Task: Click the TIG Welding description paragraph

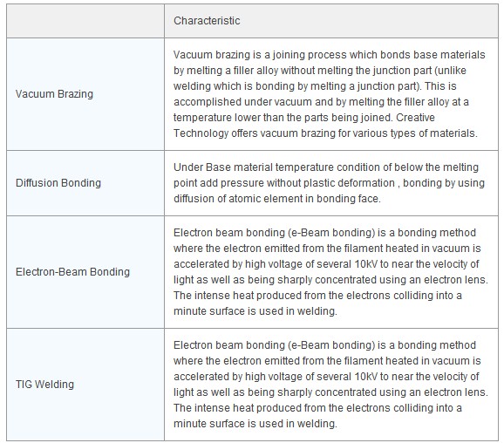Action: [x=330, y=385]
